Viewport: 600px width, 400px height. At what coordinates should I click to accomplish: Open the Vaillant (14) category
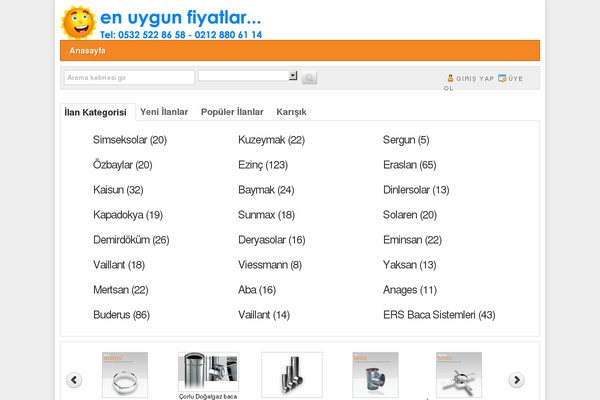point(264,315)
